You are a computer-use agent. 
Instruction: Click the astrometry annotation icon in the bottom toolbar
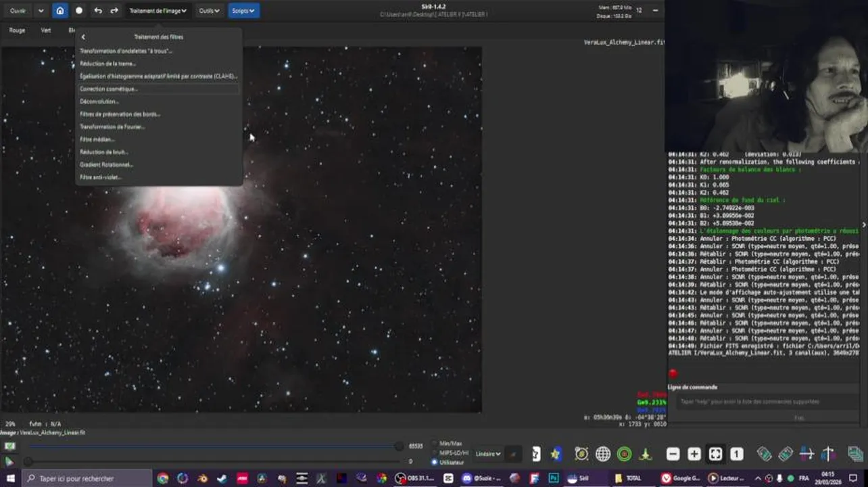[x=581, y=454]
